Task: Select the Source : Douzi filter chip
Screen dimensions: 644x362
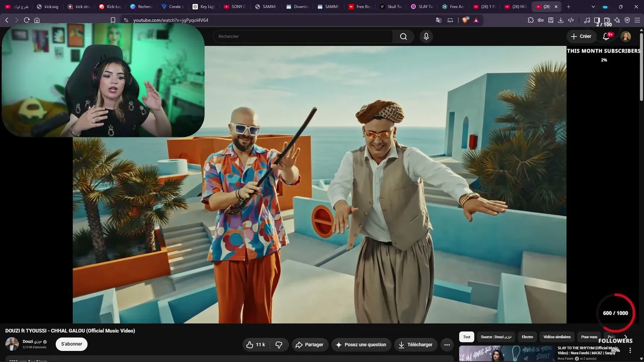Action: pos(496,337)
